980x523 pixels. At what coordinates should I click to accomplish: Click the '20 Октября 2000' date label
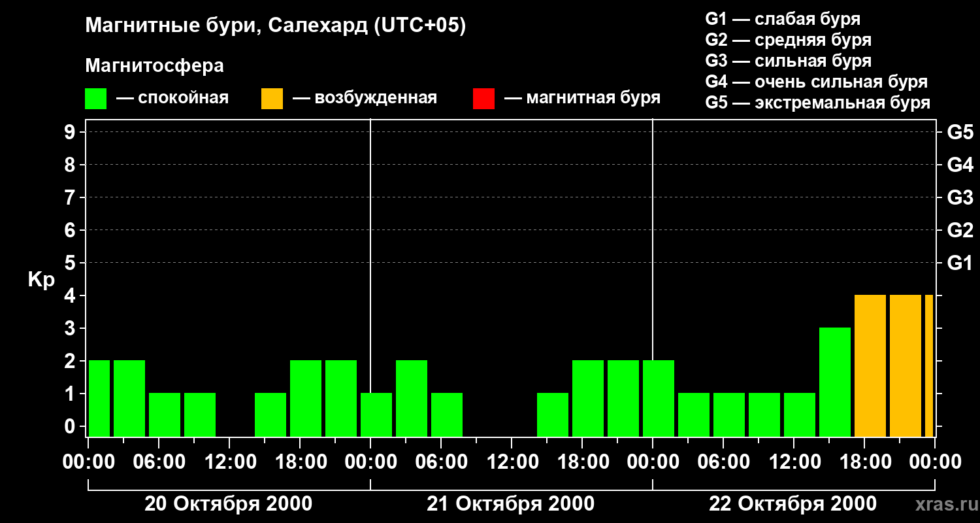point(228,504)
